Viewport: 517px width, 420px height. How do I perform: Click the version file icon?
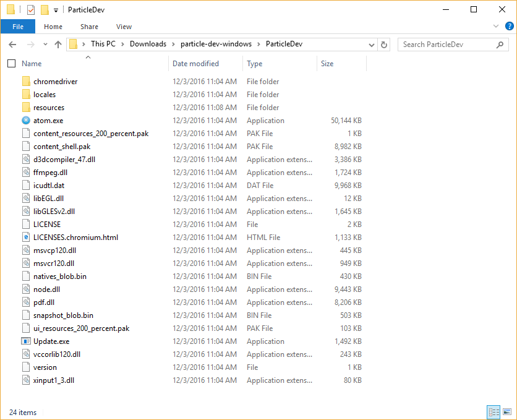26,367
